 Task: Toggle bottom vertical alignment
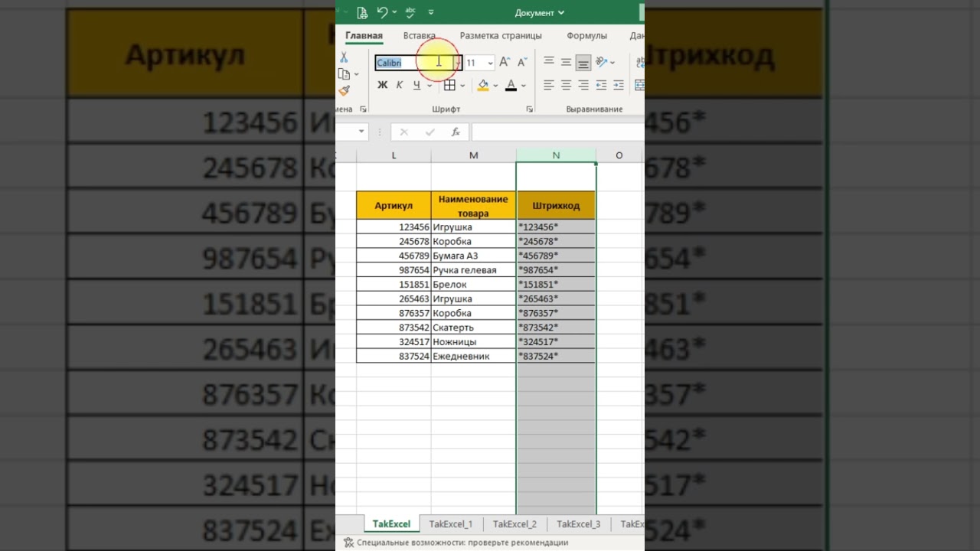583,62
